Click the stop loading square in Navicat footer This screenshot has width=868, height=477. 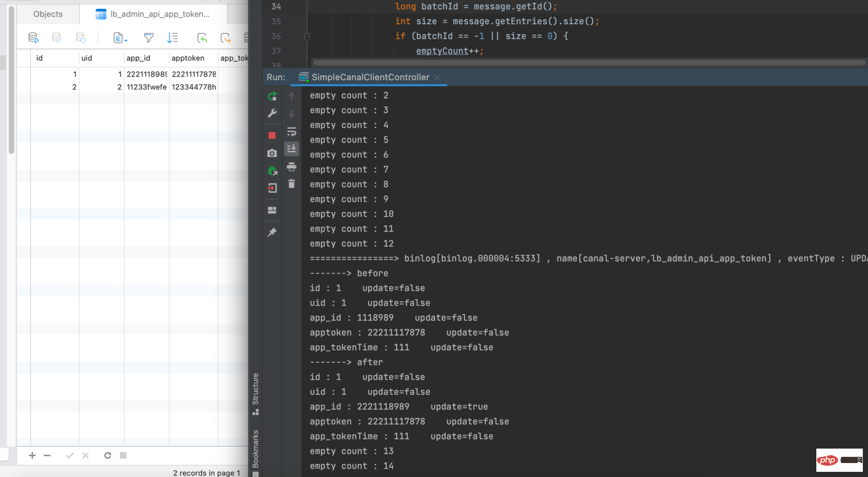pyautogui.click(x=123, y=455)
